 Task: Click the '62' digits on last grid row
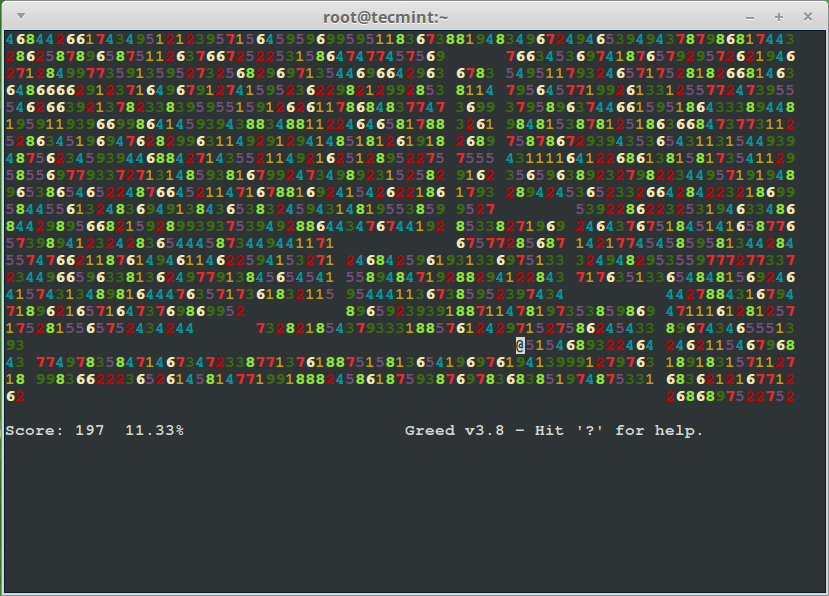tap(15, 396)
